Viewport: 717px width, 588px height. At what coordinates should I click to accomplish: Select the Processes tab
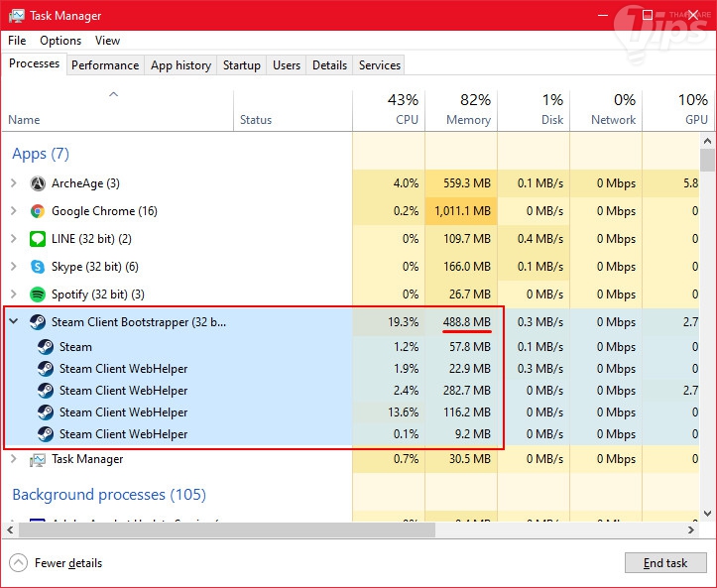point(35,63)
